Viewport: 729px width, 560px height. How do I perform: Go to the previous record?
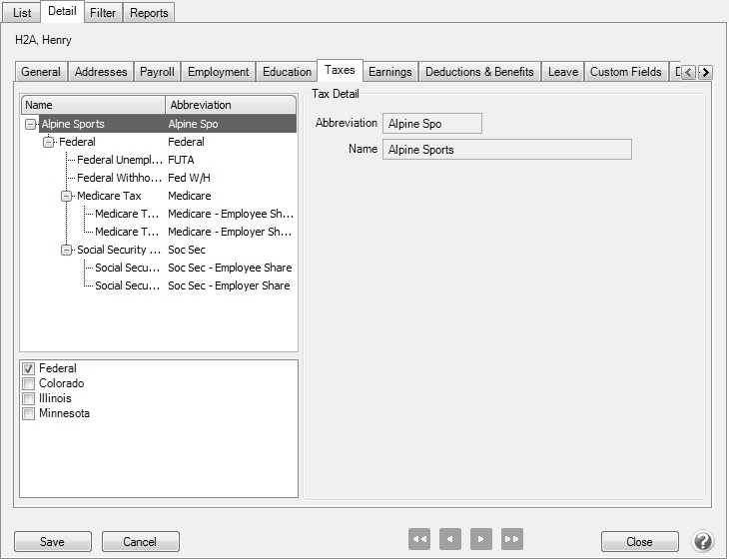(450, 540)
